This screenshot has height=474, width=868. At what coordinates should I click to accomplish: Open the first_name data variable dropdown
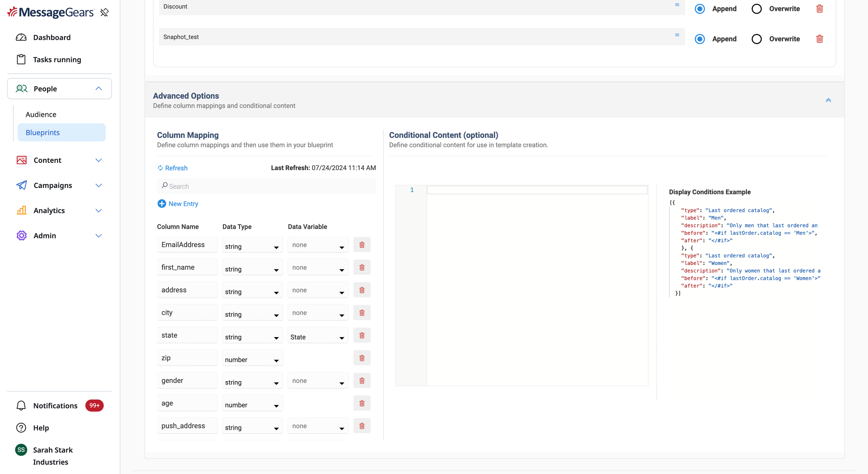318,267
